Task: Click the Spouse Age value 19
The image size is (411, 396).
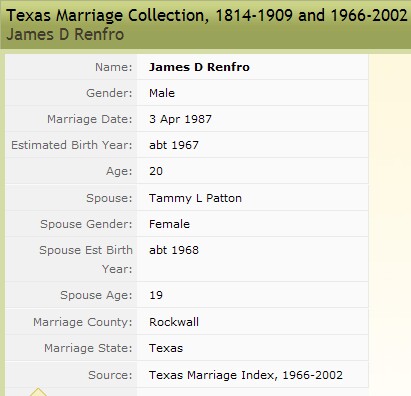Action: point(156,295)
